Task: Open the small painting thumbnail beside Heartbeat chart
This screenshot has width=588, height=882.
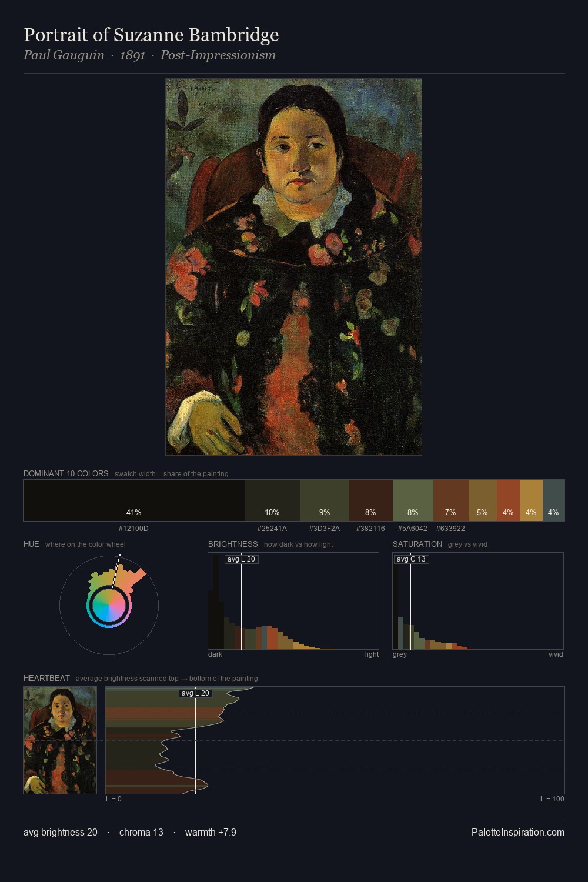Action: coord(60,740)
